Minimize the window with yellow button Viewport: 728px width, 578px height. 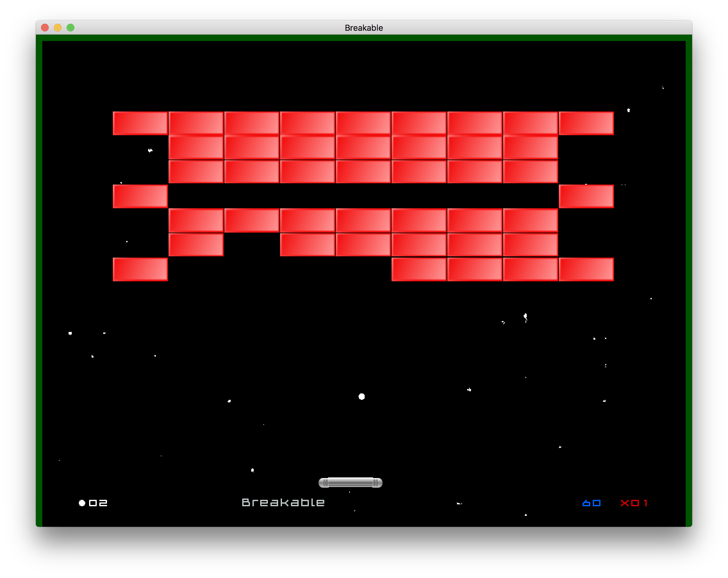pos(58,28)
